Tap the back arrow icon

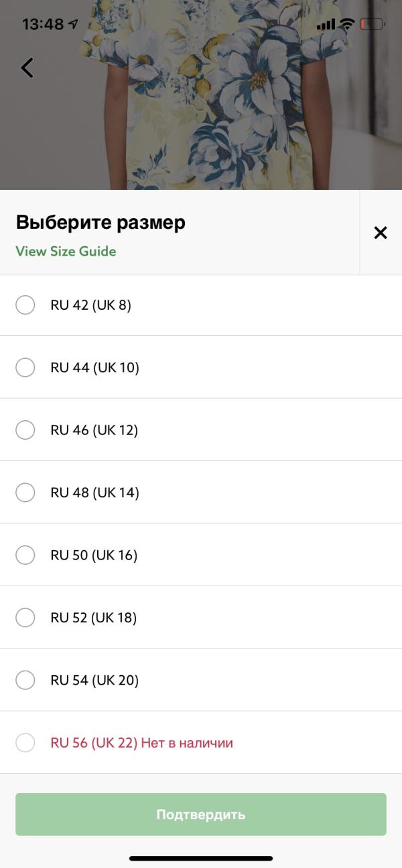(x=27, y=68)
